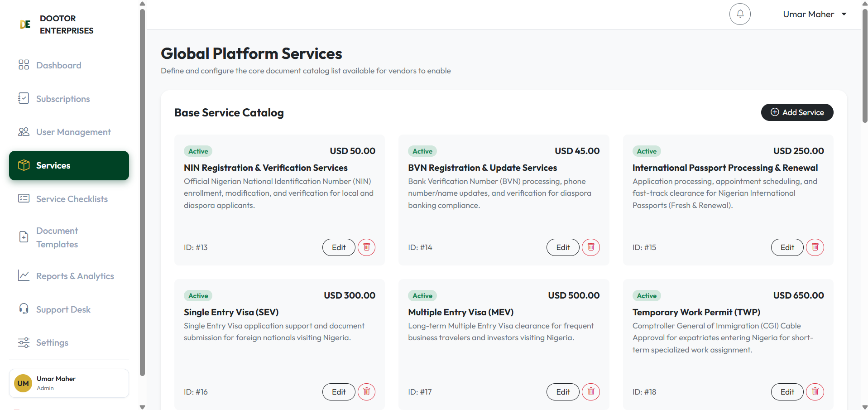
Task: Edit the Temporary Work Permit (TWP) service
Action: (x=787, y=392)
